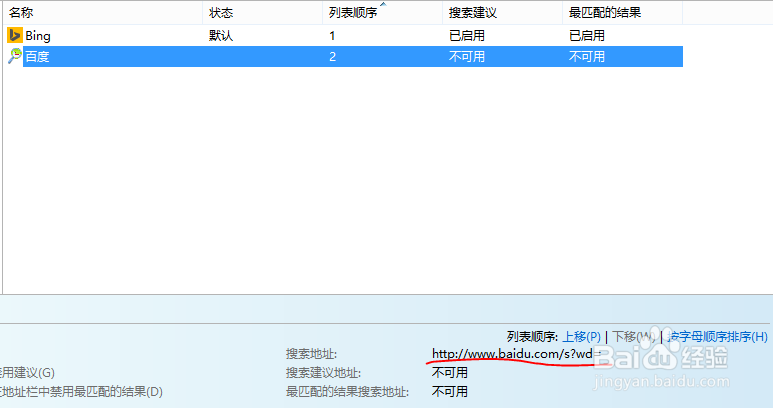Click list order 1 for Bing
This screenshot has width=773, height=408.
pyautogui.click(x=332, y=35)
